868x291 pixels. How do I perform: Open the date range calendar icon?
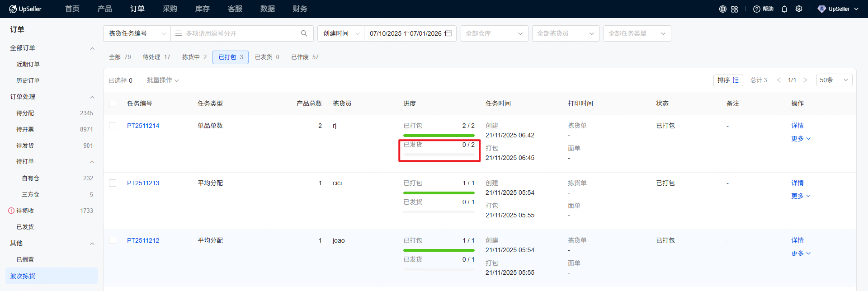click(448, 33)
